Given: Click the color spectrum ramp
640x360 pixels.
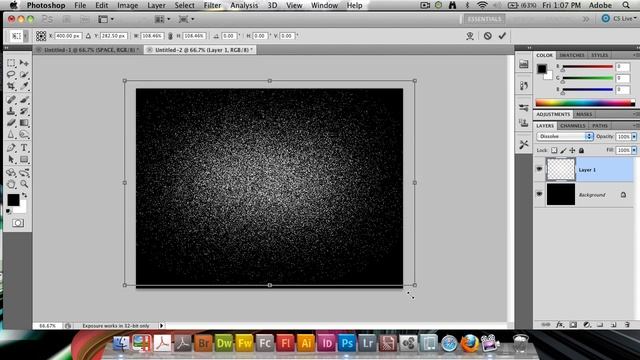Looking at the screenshot, I should pyautogui.click(x=585, y=103).
